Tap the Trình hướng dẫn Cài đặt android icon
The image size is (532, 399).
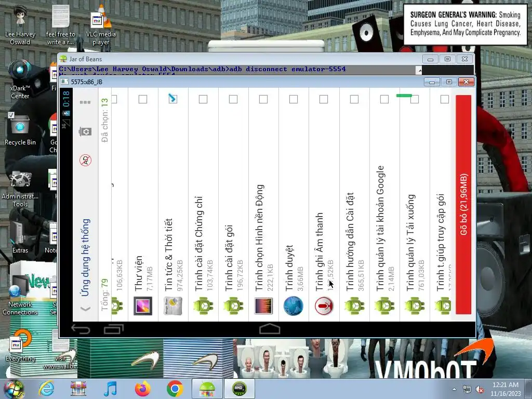point(354,305)
